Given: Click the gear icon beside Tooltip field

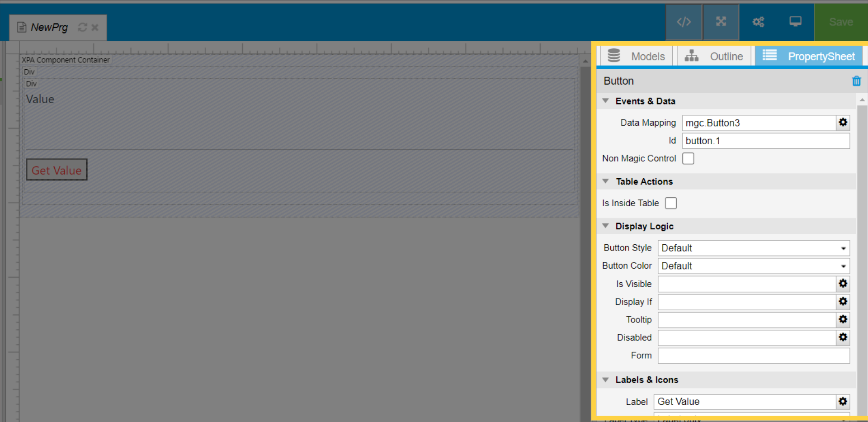Looking at the screenshot, I should 843,320.
